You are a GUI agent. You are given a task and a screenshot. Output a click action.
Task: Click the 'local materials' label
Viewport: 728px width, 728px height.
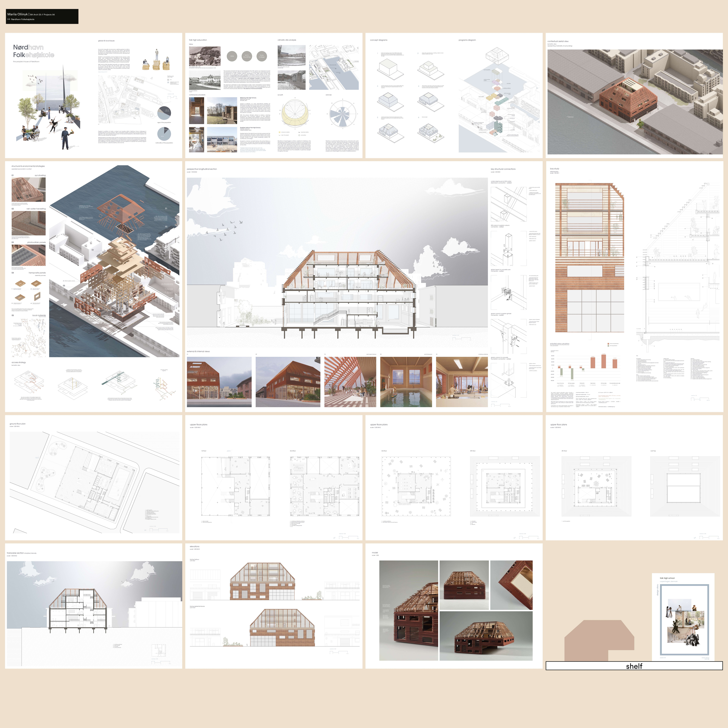point(39,315)
